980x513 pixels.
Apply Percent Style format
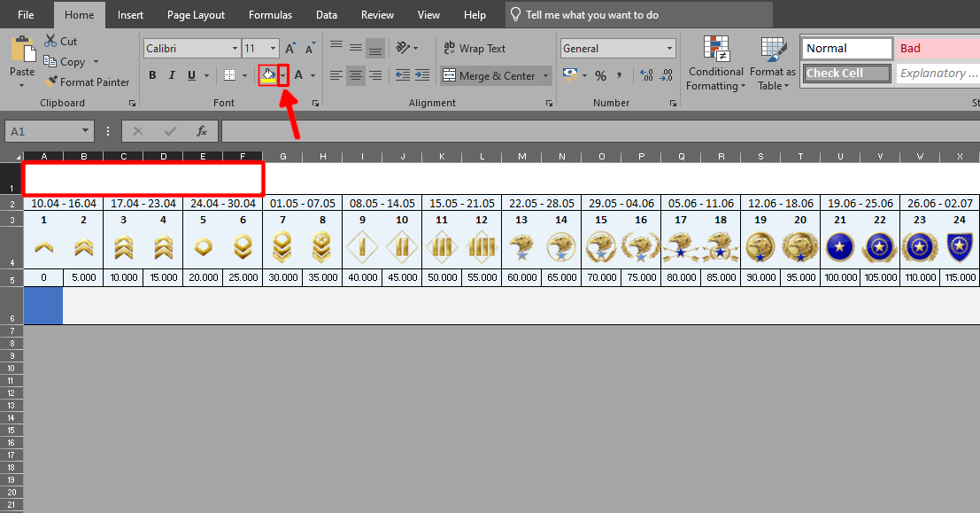pyautogui.click(x=600, y=75)
